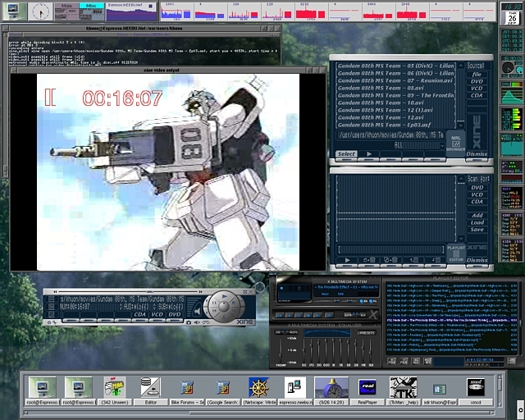The width and height of the screenshot is (525, 420).
Task: Click Load in the xine playlist editor
Action: [x=477, y=222]
